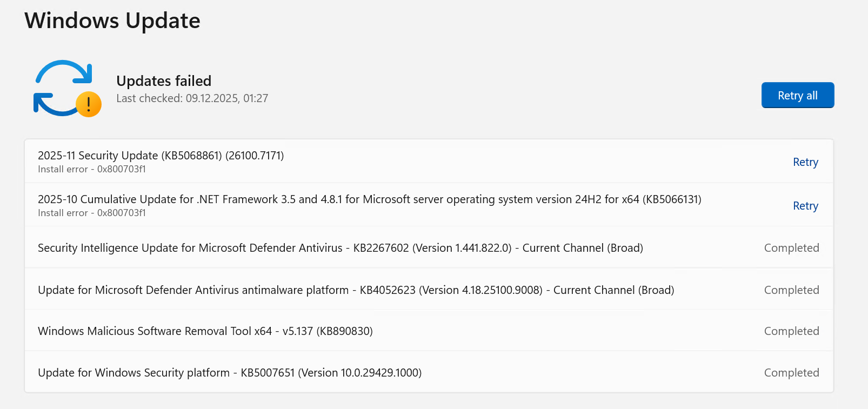Click the Defender antimalware platform KB4052623 entry
The height and width of the screenshot is (409, 868).
point(356,290)
